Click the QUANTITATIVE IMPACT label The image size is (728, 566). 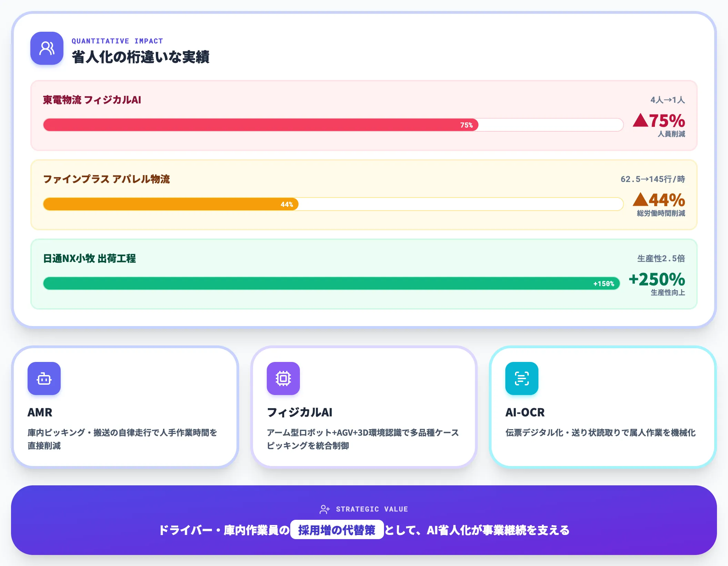pos(117,41)
